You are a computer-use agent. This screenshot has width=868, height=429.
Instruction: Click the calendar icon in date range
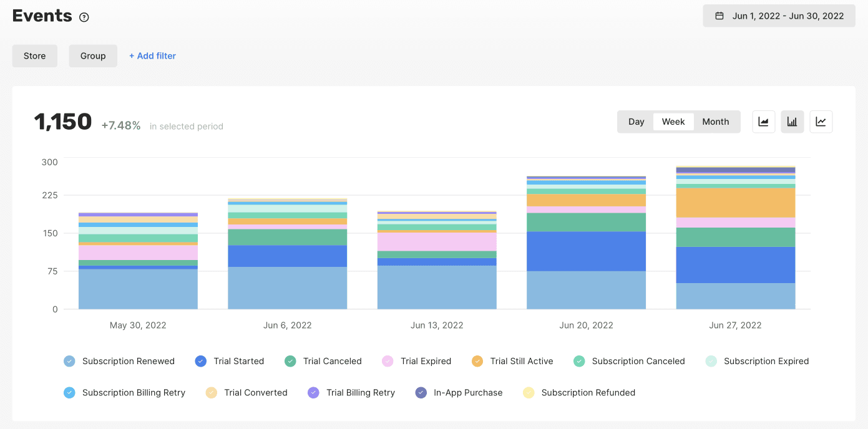(719, 16)
